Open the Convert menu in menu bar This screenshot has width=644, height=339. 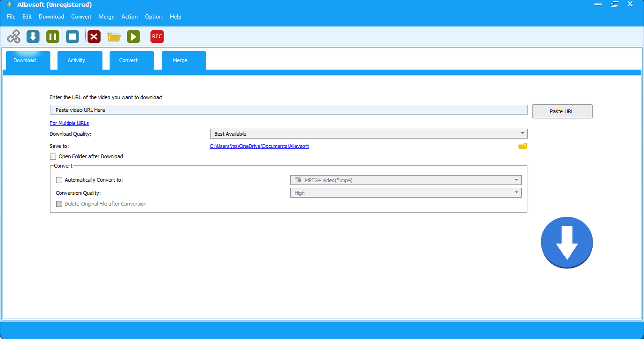[x=81, y=17]
